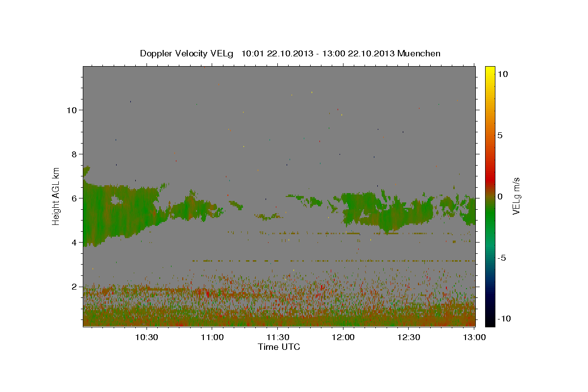Viewport: 588px width, 392px height.
Task: Click the thin echo line at 3 km height
Action: coord(333,261)
